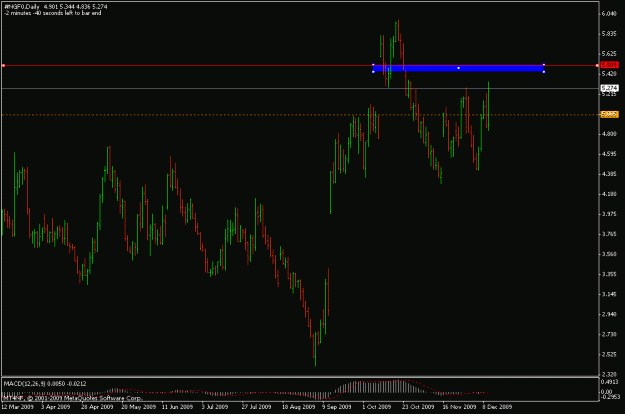The image size is (625, 414).
Task: Click the MACD scale value 0.4913
Action: (x=609, y=381)
